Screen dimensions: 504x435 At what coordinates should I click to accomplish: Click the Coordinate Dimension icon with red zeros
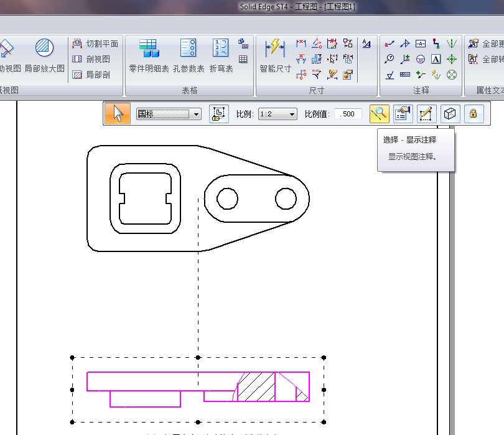coord(301,75)
